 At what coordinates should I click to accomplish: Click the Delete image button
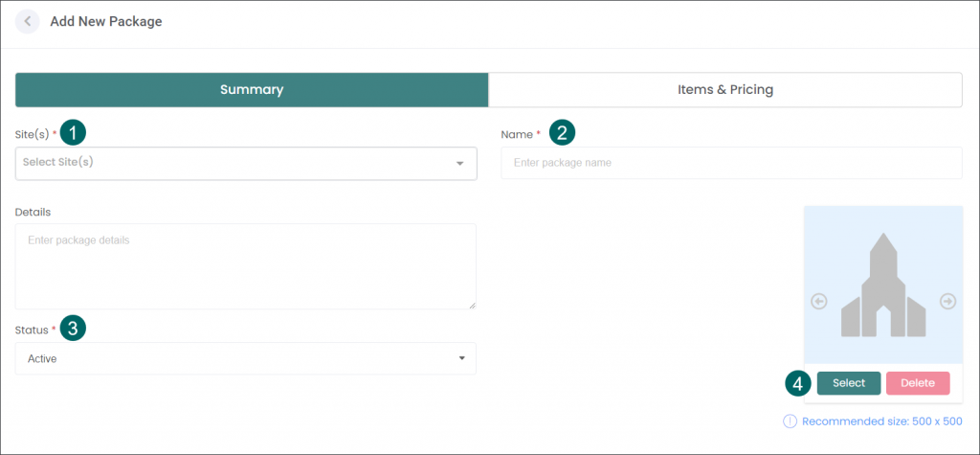[918, 384]
